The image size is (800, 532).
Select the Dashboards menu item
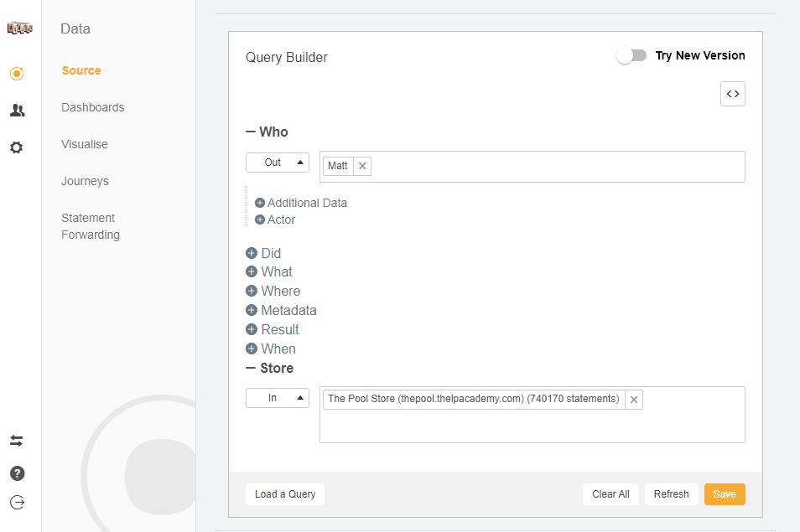tap(92, 107)
